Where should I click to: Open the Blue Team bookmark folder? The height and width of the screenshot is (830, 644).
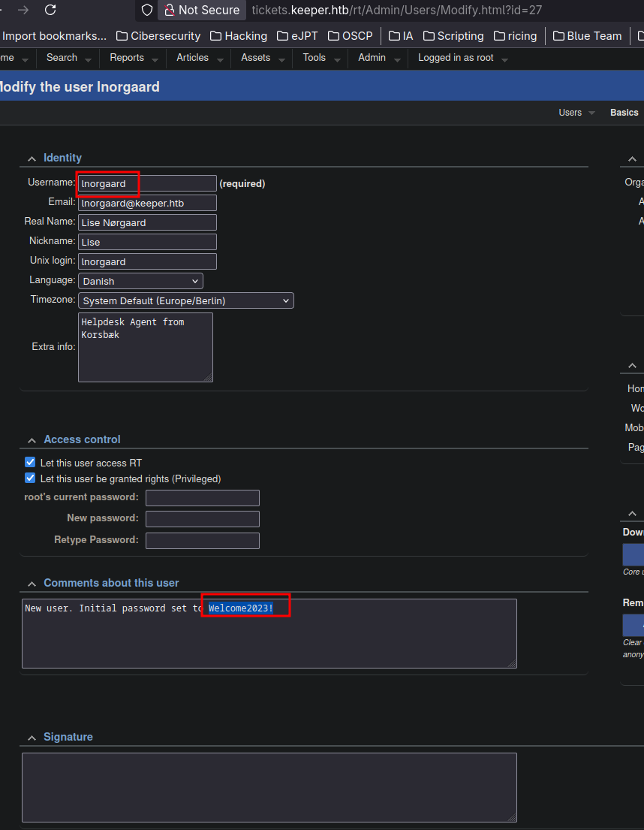[x=588, y=36]
